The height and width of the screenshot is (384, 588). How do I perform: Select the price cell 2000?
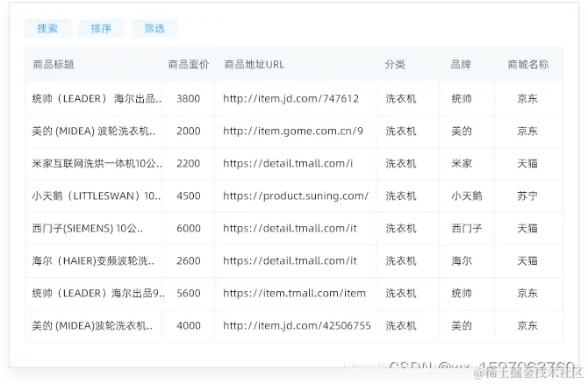pos(189,132)
